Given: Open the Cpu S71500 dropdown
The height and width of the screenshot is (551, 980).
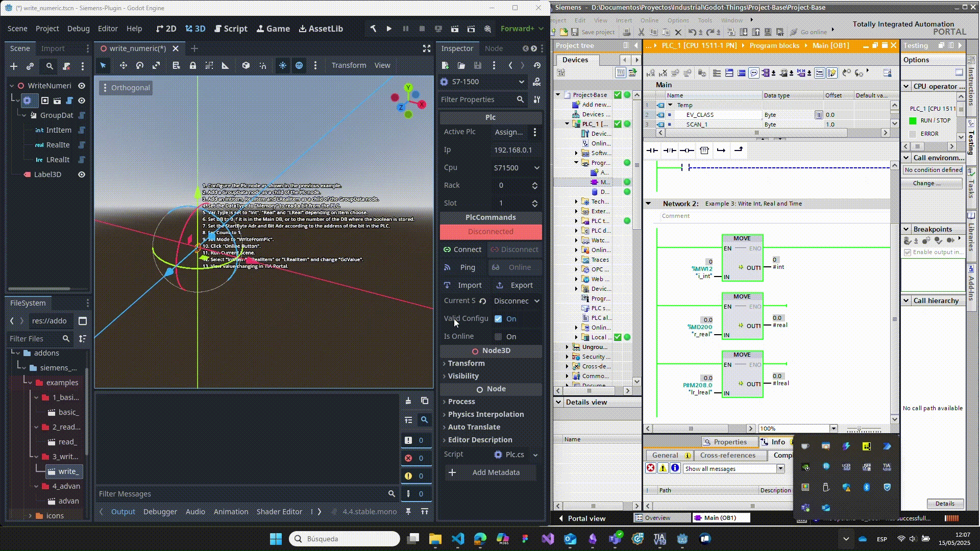Looking at the screenshot, I should click(517, 168).
